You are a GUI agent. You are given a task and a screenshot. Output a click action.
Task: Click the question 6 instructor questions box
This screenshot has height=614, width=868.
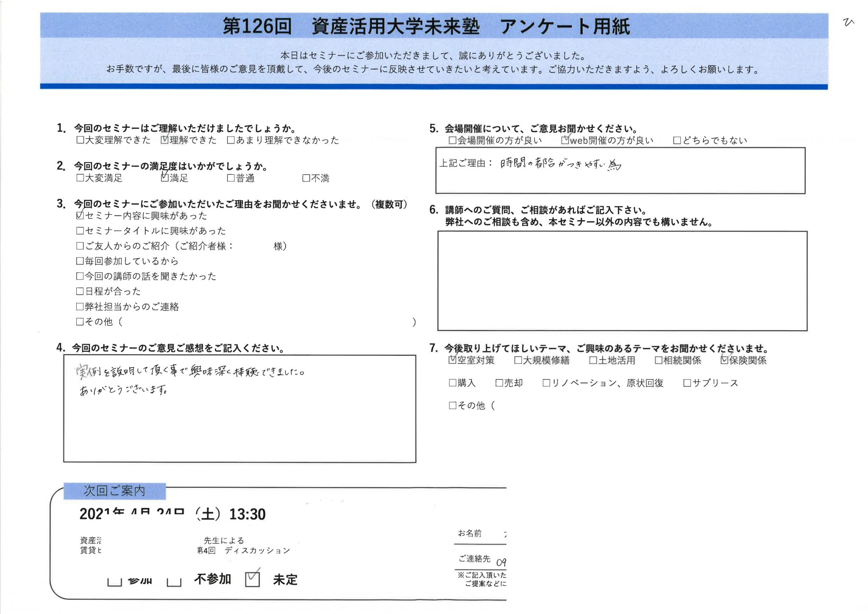click(622, 281)
